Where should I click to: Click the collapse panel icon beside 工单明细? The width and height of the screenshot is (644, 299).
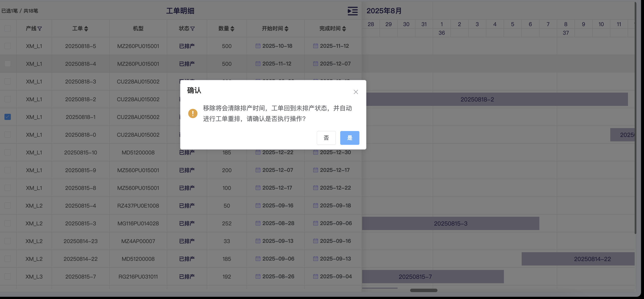tap(353, 11)
